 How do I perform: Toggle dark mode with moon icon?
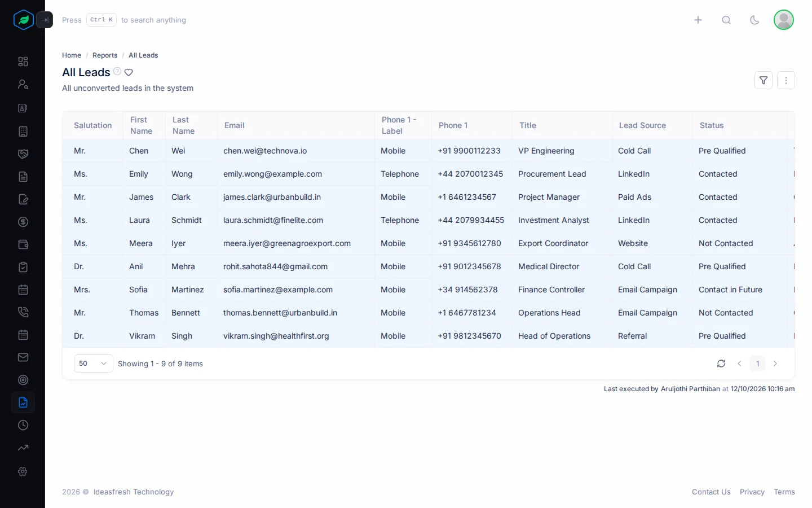point(754,20)
